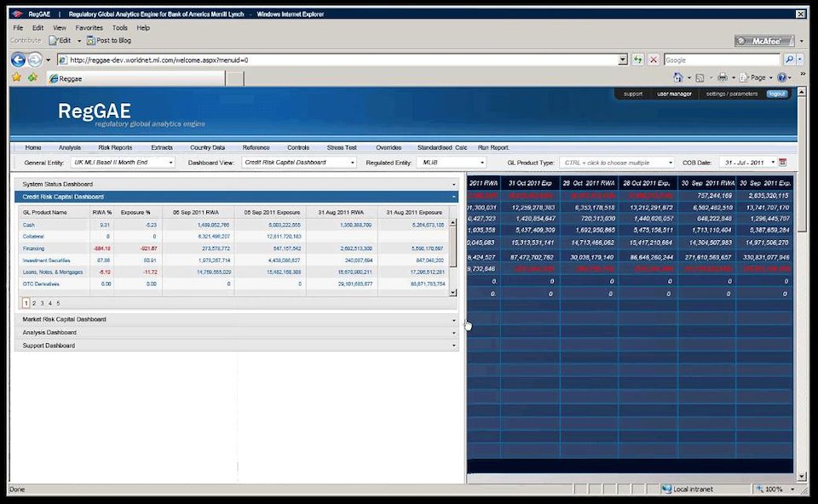Go back with the browser Back arrow

pos(18,60)
